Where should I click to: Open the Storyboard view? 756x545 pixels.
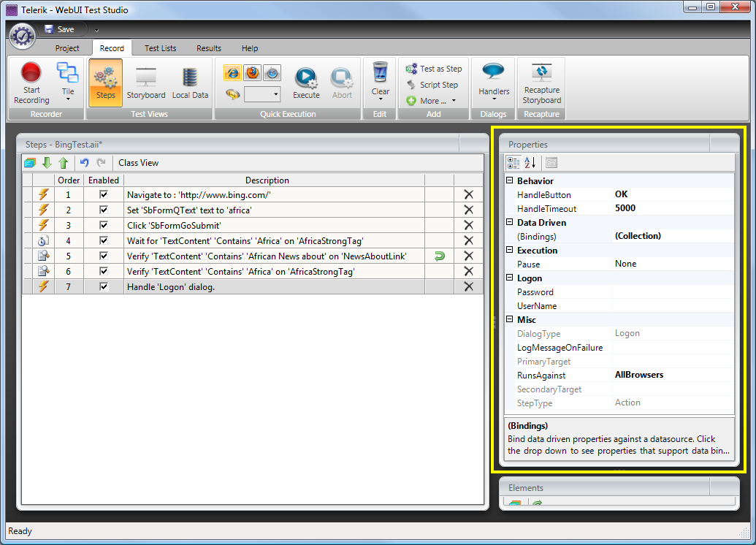tap(146, 83)
